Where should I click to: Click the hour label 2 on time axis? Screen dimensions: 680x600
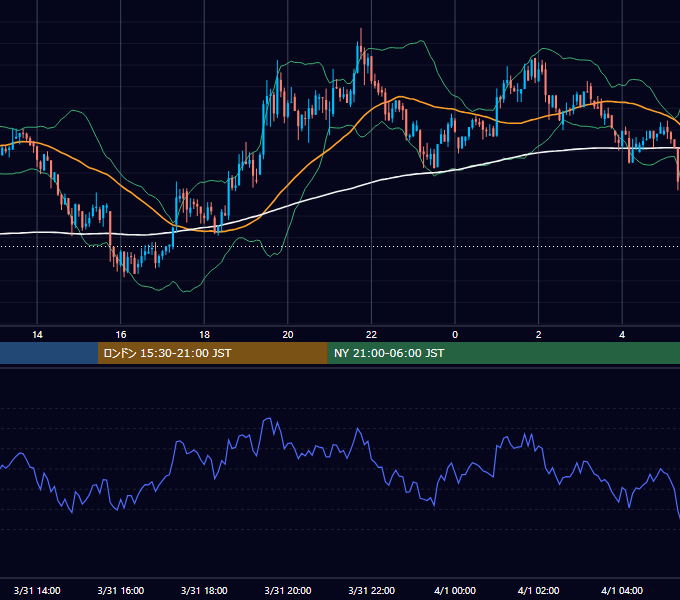(x=539, y=335)
